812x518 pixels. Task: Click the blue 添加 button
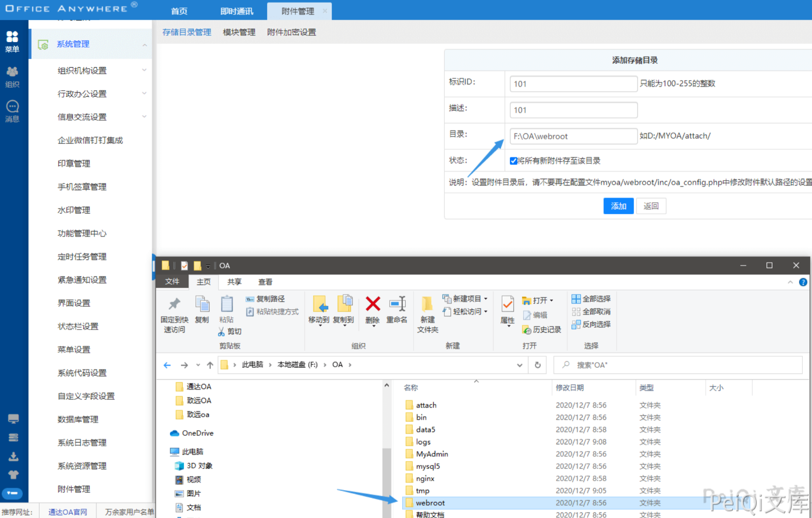point(618,206)
